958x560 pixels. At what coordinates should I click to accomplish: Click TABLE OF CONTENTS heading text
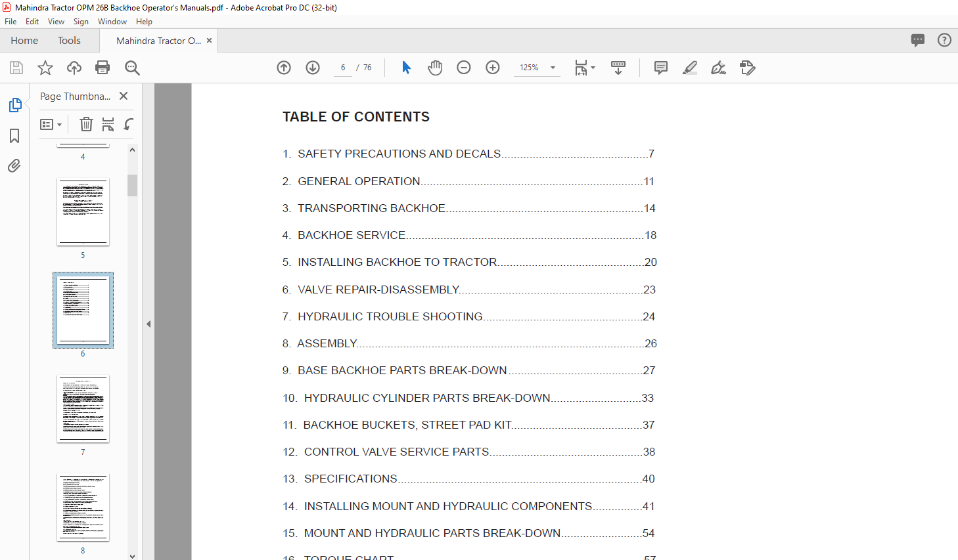(x=356, y=117)
